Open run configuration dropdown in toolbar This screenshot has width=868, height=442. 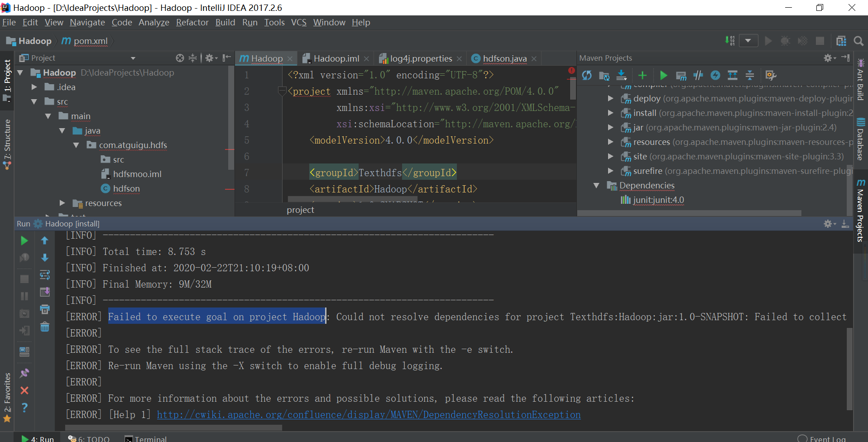pos(748,41)
